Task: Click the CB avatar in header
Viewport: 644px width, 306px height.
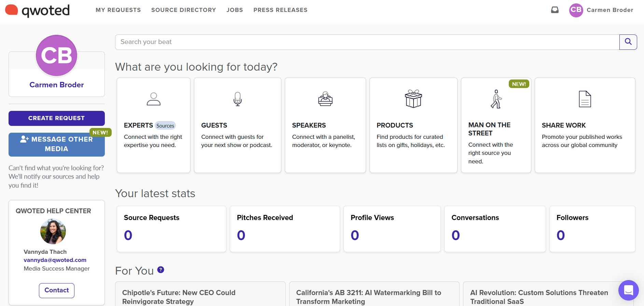Action: coord(576,10)
